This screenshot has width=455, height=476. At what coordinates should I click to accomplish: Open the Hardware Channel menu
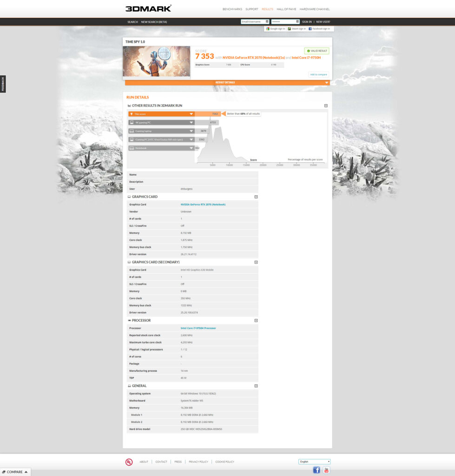coord(315,9)
